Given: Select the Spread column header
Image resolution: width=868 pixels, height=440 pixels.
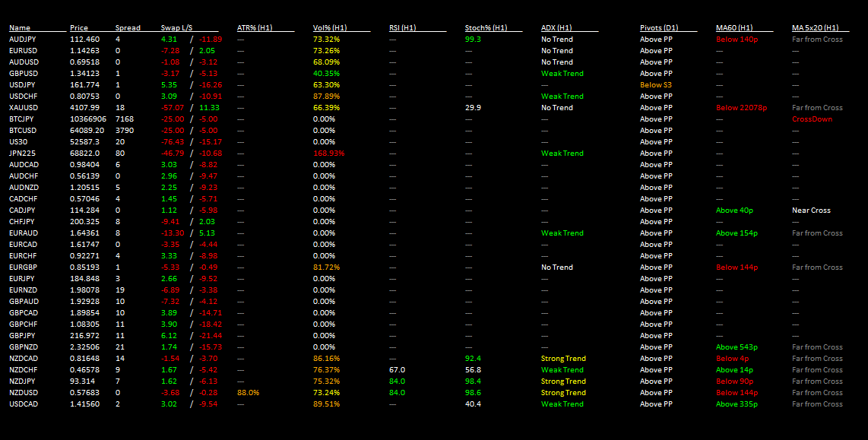Looking at the screenshot, I should 128,27.
